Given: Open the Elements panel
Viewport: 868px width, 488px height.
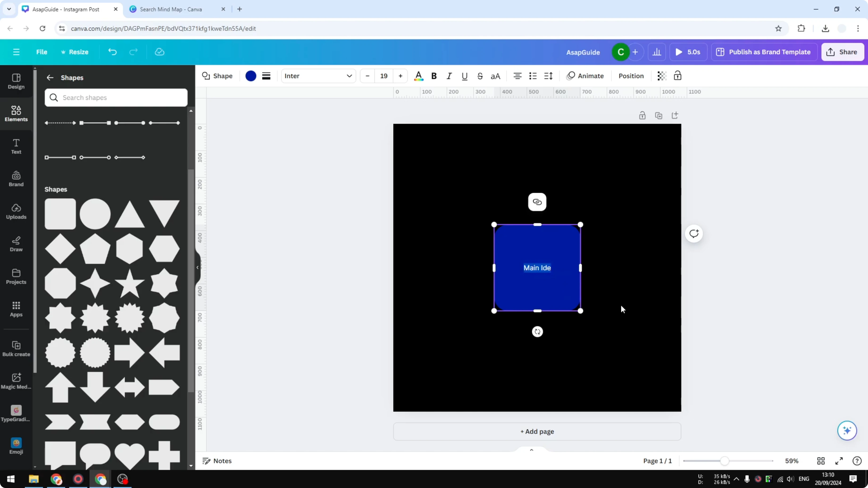Looking at the screenshot, I should [16, 113].
